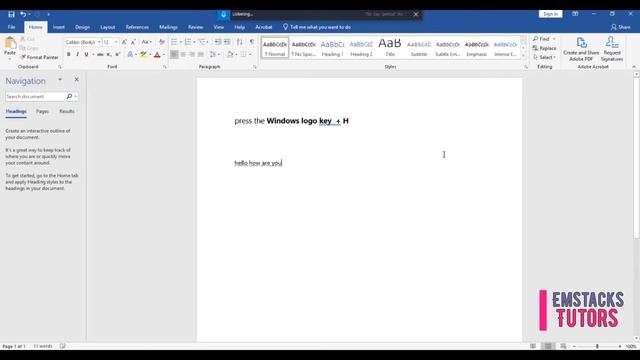Open Find in Editing group
640x360 pixels.
click(541, 39)
